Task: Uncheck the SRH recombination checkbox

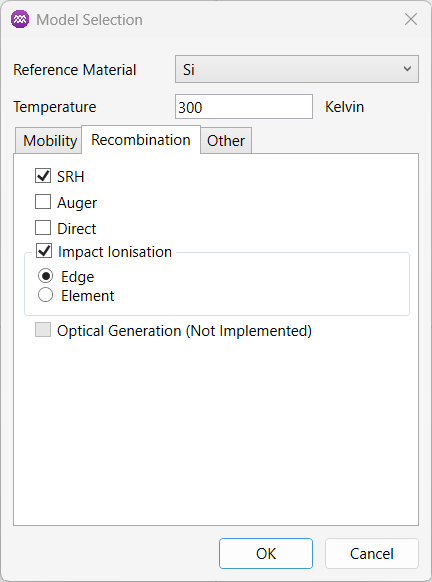Action: pos(43,176)
